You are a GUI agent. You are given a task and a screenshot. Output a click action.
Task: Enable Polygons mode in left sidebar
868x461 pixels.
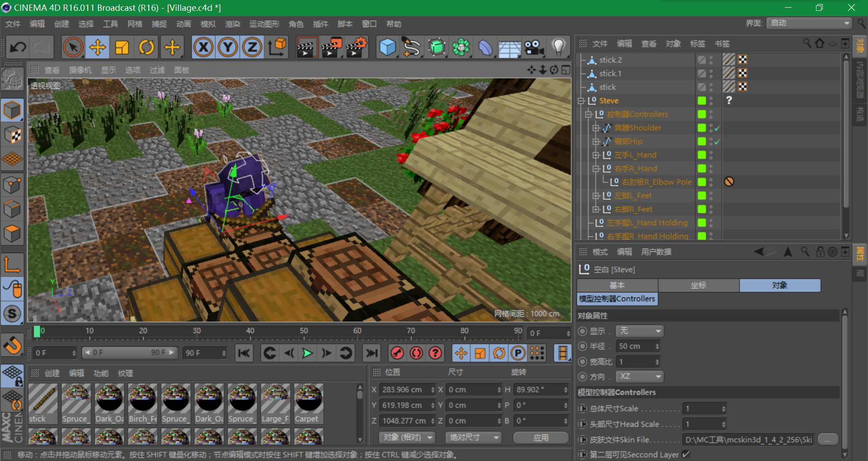click(x=12, y=234)
